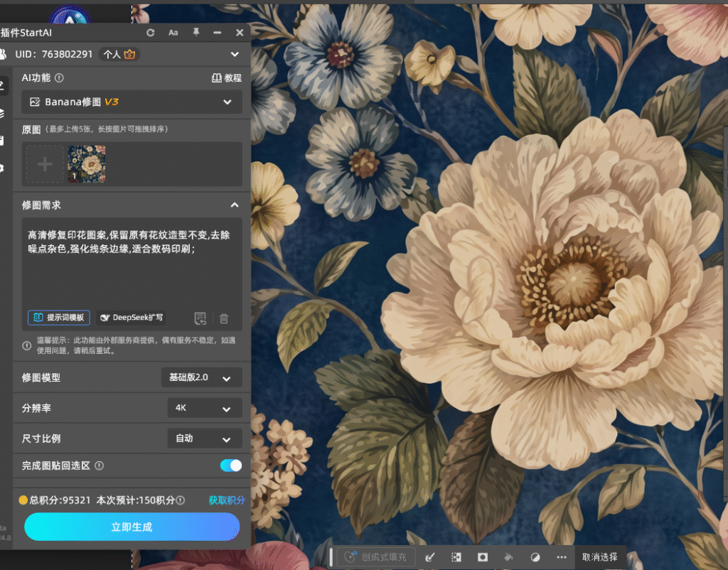The image size is (728, 570).
Task: Select the edit pencil sidebar tab
Action: coord(2,85)
